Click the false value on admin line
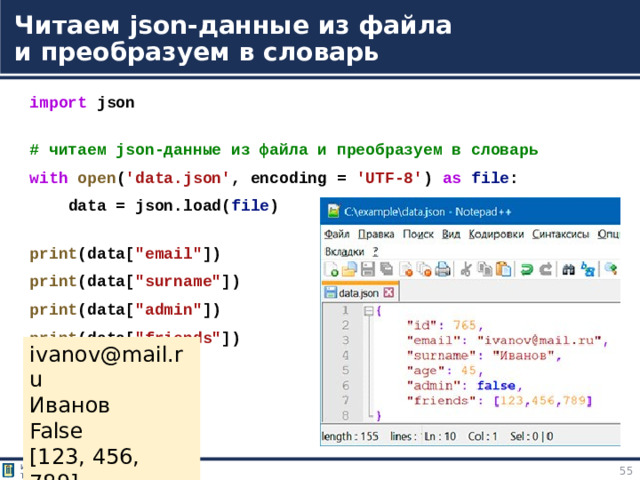 pyautogui.click(x=496, y=385)
